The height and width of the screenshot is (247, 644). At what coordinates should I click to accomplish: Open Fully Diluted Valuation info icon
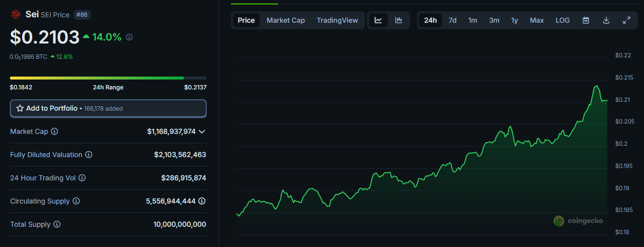pyautogui.click(x=89, y=155)
